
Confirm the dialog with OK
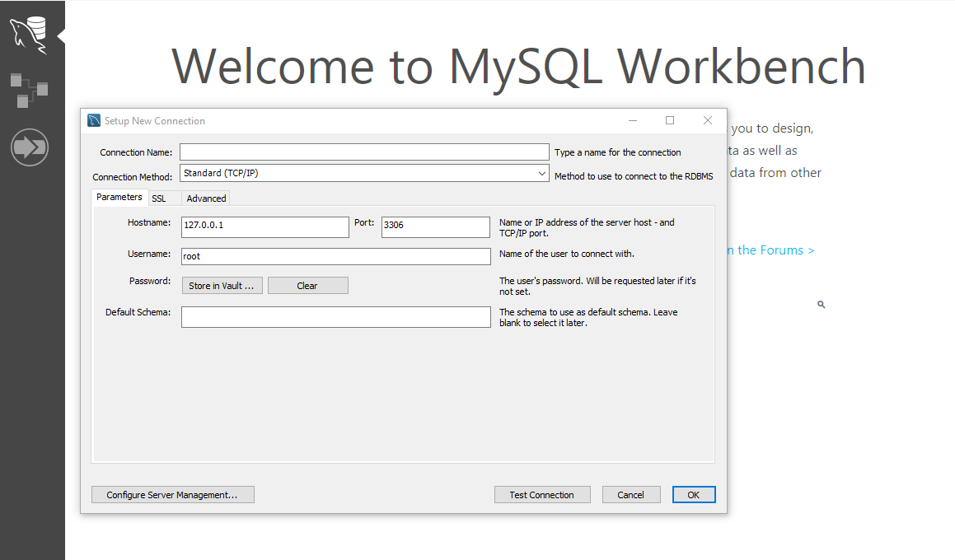click(x=694, y=495)
